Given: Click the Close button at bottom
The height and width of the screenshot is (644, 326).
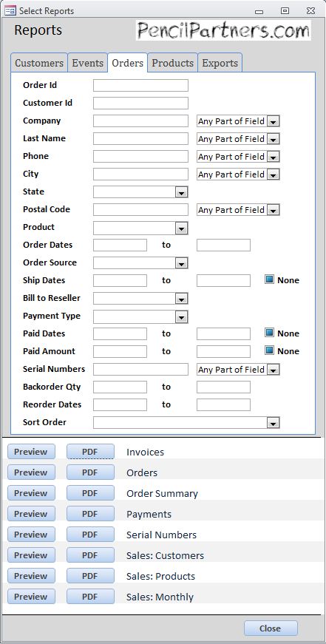Looking at the screenshot, I should coord(271,628).
